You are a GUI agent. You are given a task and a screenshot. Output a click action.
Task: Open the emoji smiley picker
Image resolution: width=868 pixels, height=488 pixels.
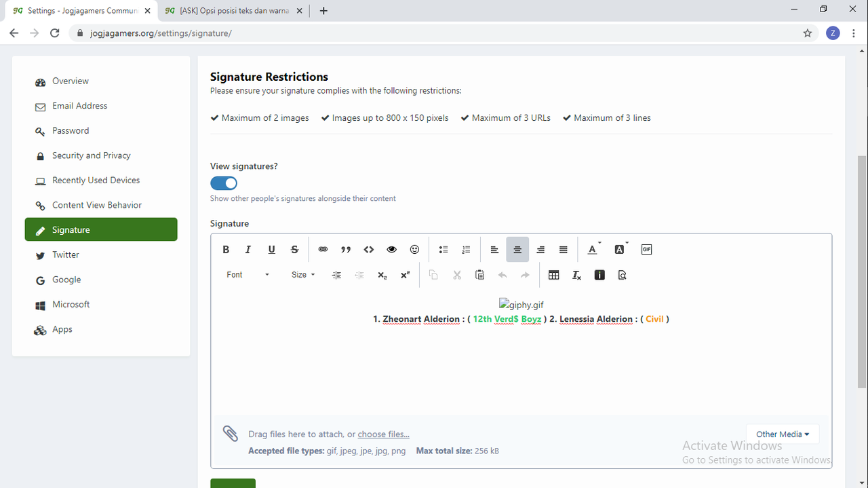pyautogui.click(x=414, y=250)
